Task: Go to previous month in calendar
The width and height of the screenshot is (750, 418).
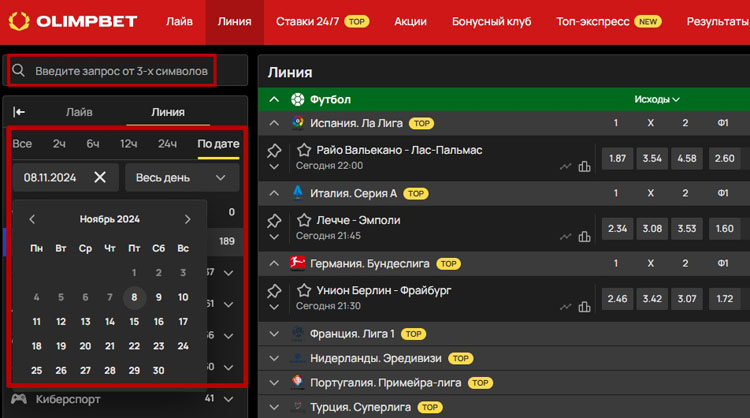Action: (32, 219)
